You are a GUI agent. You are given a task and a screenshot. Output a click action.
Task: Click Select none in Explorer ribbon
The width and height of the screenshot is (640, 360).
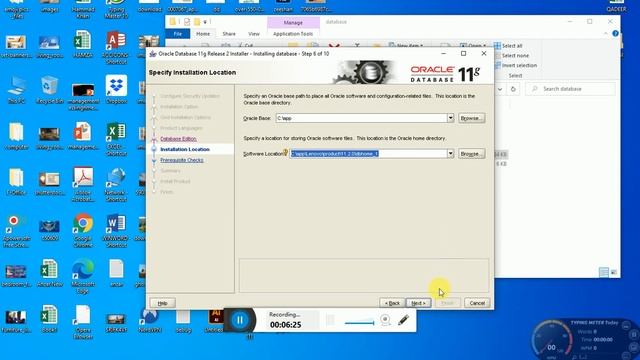[512, 56]
